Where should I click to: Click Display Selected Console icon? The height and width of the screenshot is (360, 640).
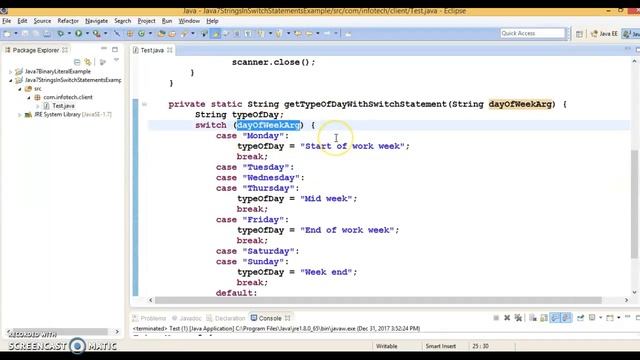[592, 318]
